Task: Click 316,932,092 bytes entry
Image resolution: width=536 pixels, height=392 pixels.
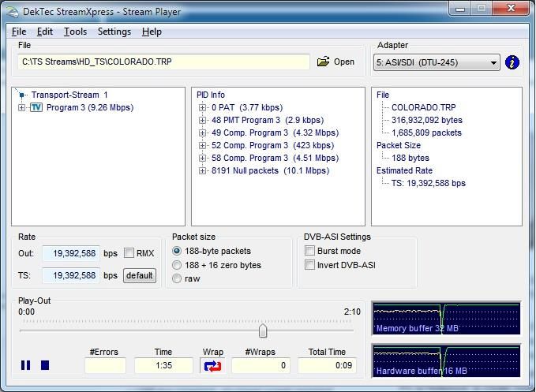Action: 427,120
